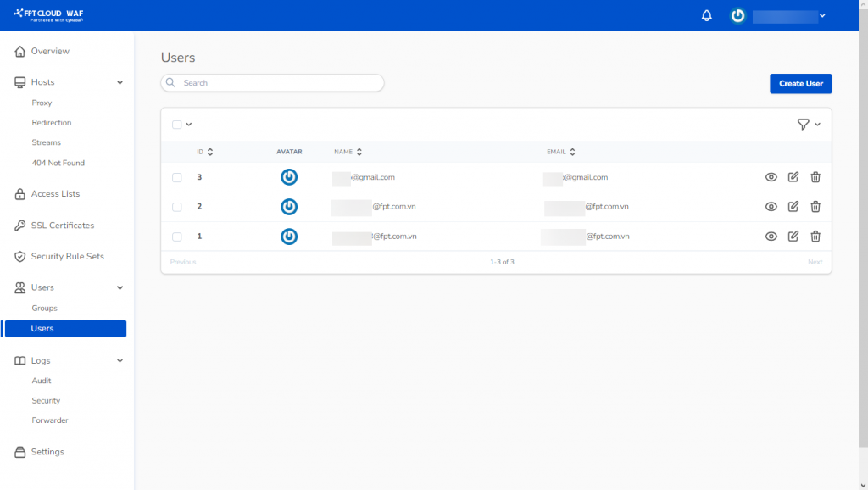The image size is (868, 490).
Task: Delete user with ID 3
Action: click(x=815, y=177)
